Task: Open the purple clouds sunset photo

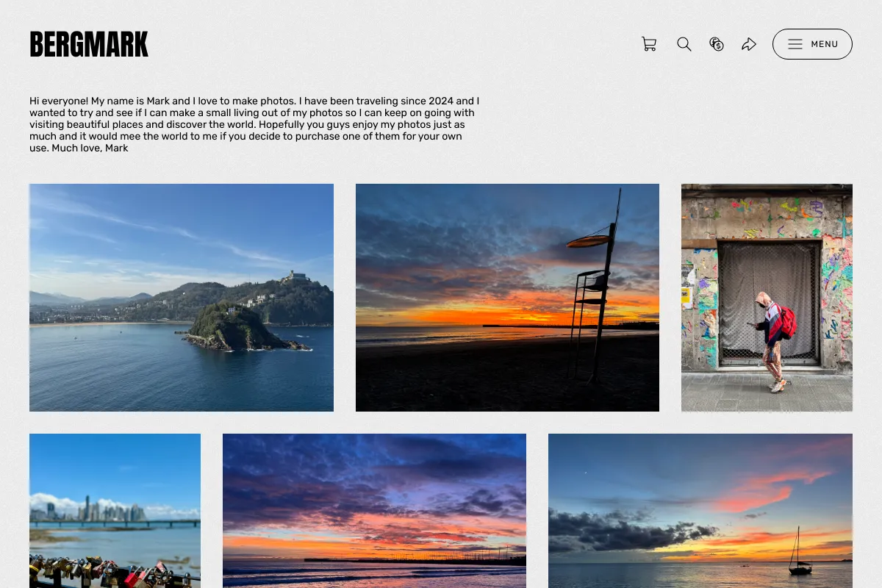Action: [374, 511]
